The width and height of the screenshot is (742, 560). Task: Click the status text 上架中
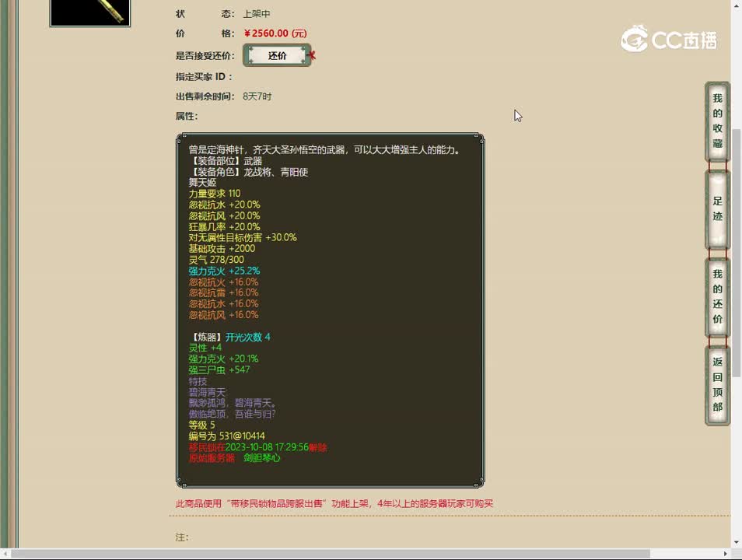pos(257,14)
